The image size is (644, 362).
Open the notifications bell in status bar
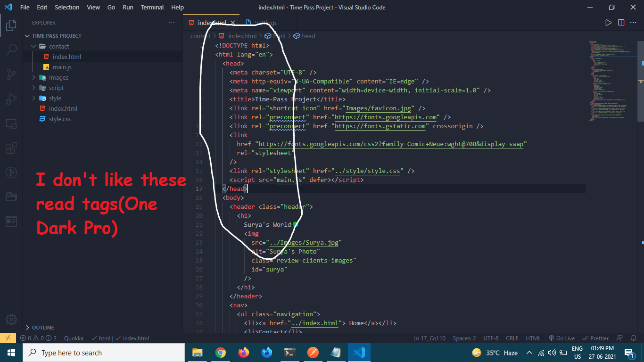(x=634, y=338)
